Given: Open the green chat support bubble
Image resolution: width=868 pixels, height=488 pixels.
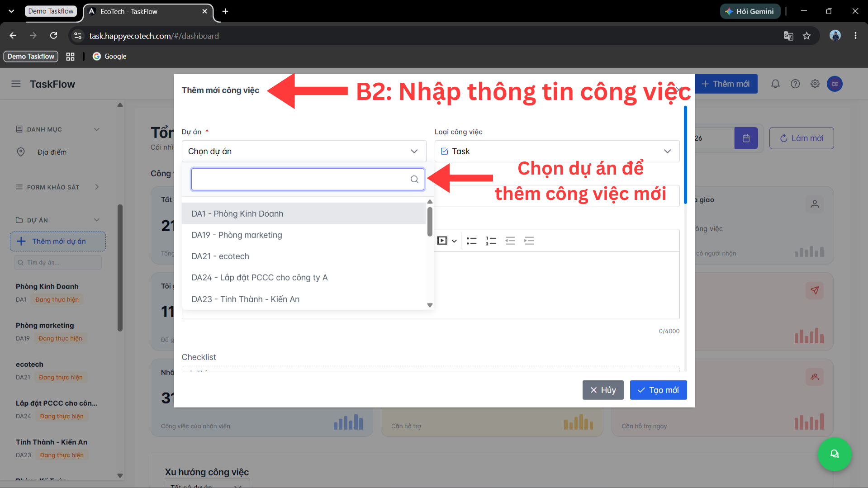Looking at the screenshot, I should pyautogui.click(x=835, y=454).
